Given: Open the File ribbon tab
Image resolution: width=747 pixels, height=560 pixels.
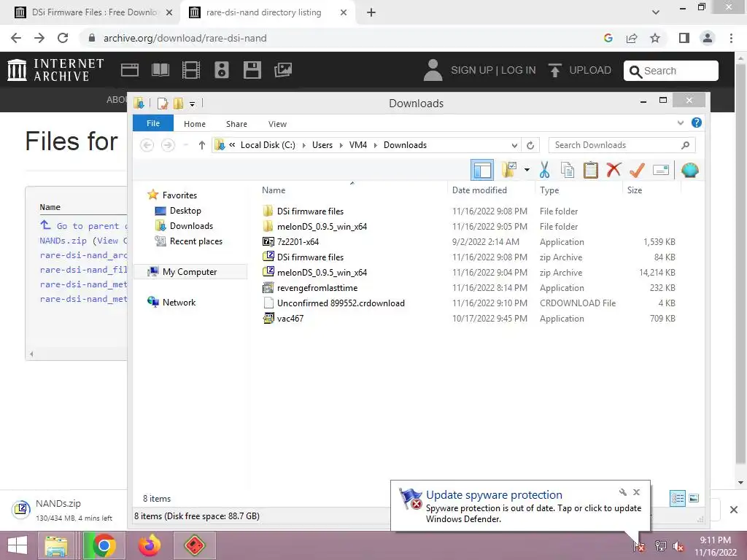Looking at the screenshot, I should tap(153, 123).
